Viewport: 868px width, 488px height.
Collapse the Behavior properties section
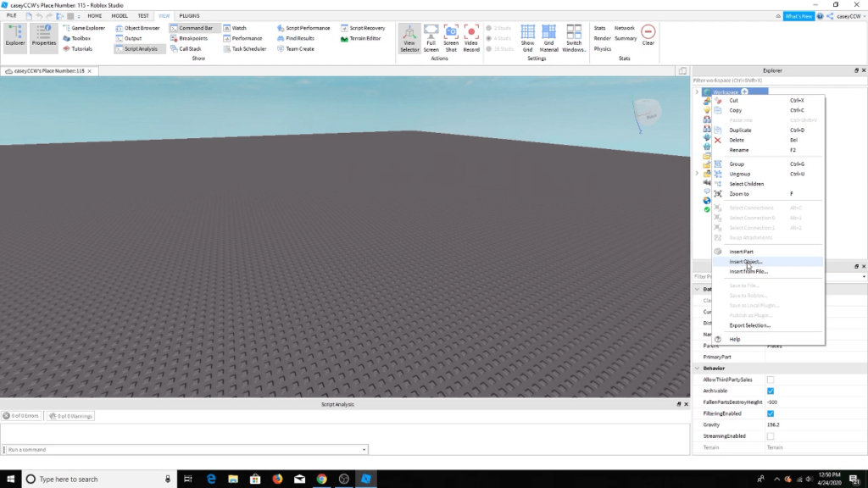click(x=698, y=369)
